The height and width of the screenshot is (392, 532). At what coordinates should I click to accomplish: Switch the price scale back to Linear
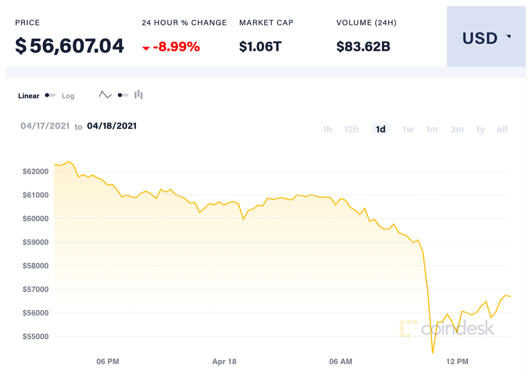click(x=28, y=96)
